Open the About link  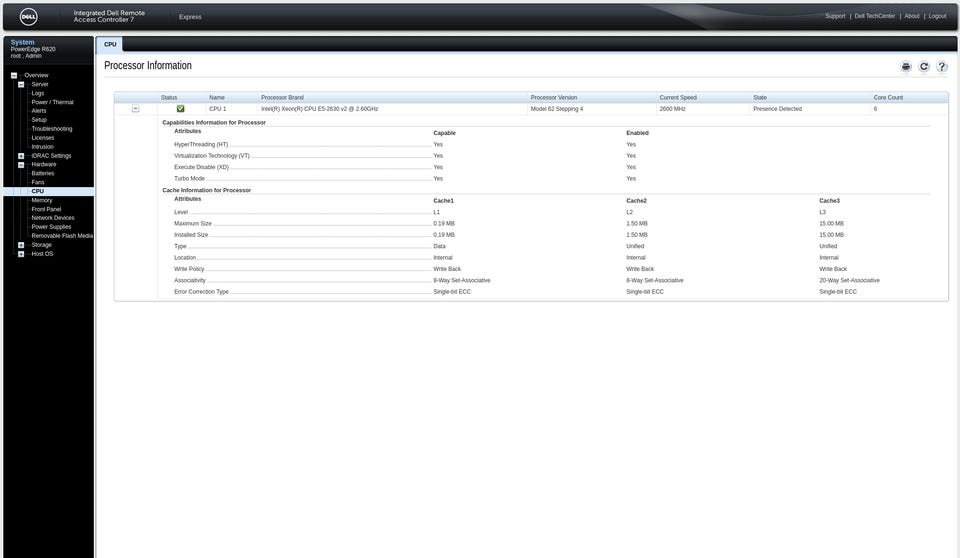click(x=912, y=17)
